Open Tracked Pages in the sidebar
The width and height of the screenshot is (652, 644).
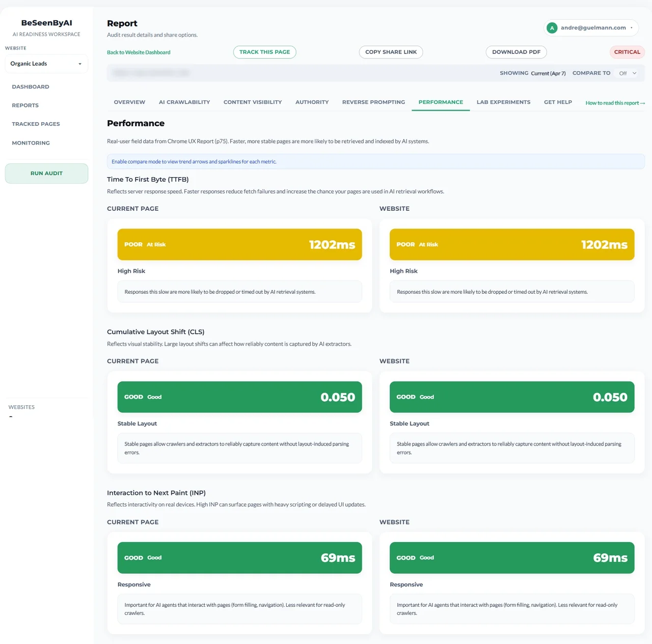click(x=36, y=124)
